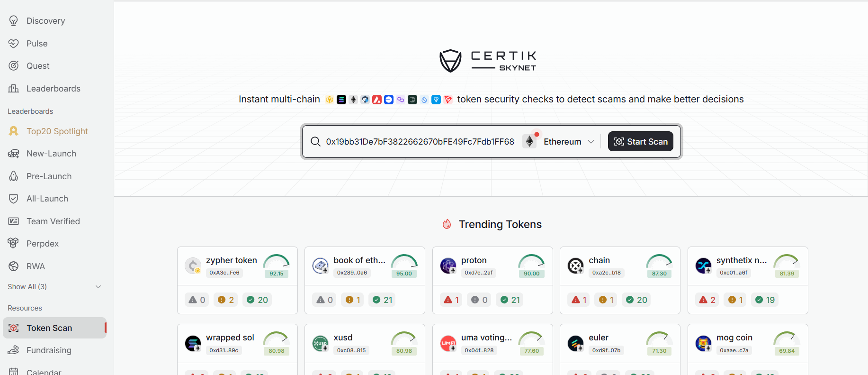Click the Pre-Launch rocket icon
The height and width of the screenshot is (375, 868).
[x=14, y=176]
